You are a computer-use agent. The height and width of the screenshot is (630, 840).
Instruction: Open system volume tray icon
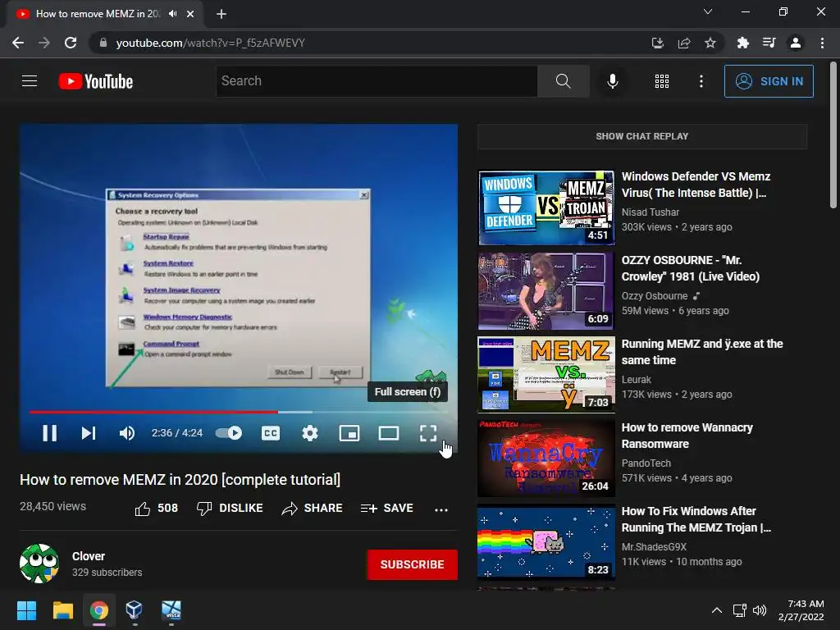tap(760, 610)
